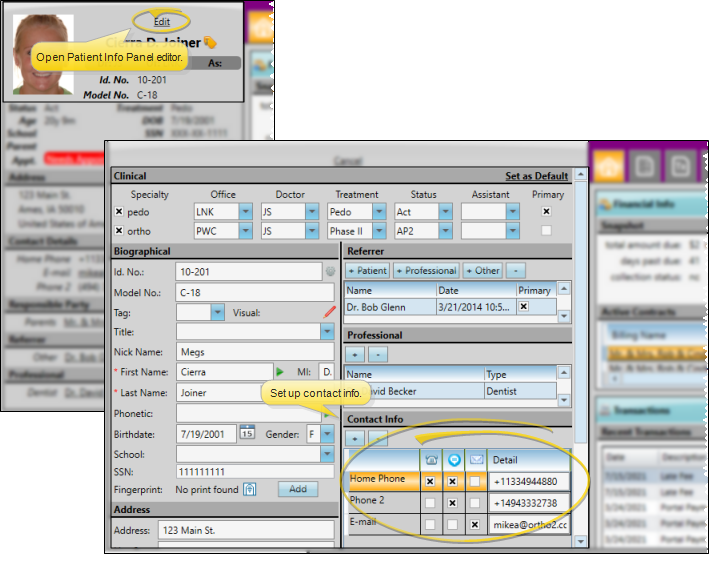
Task: Uncheck the pedo specialty checkbox
Action: point(119,212)
